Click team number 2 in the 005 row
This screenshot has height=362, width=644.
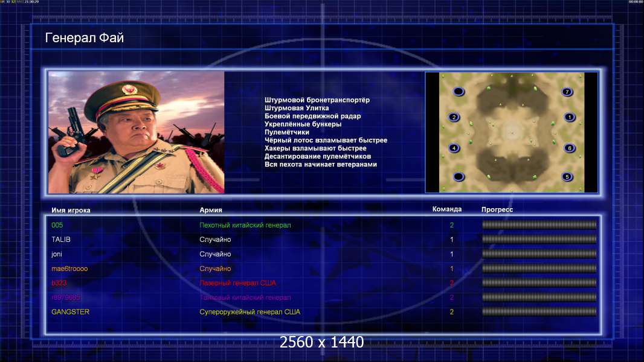451,225
